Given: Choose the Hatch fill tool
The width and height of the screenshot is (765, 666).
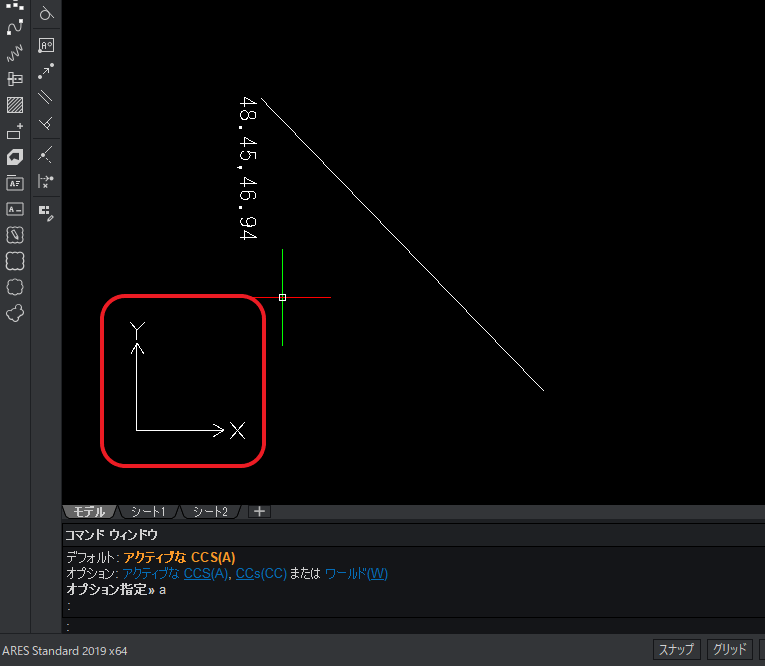Looking at the screenshot, I should (x=15, y=105).
